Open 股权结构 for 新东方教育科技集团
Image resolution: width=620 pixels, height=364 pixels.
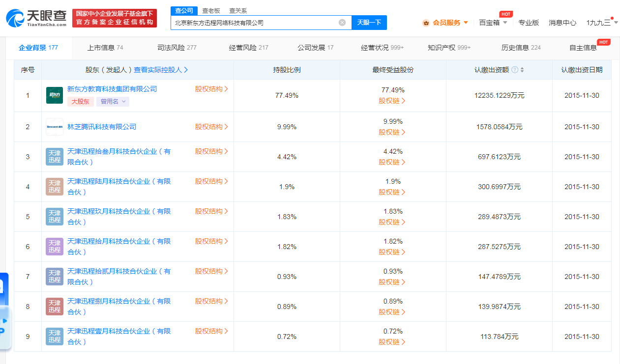coord(211,89)
